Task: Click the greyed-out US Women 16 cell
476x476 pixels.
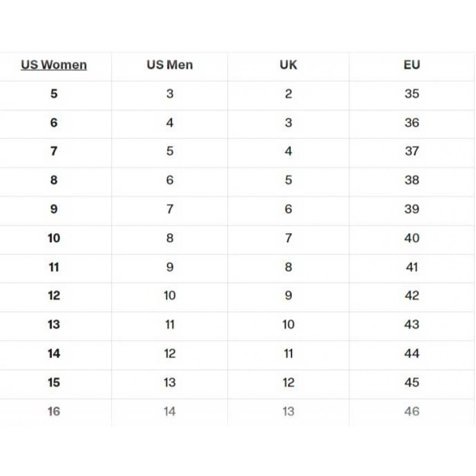Action: (x=54, y=412)
